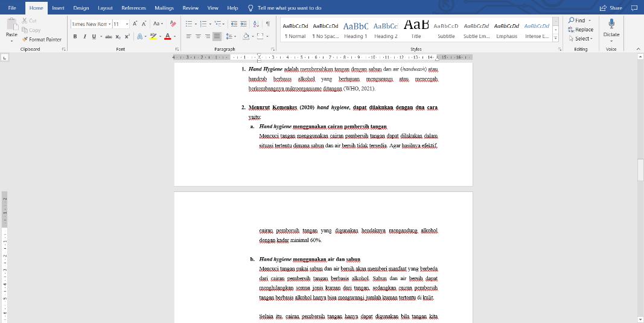
Task: Apply Heading 2 style
Action: tap(386, 30)
